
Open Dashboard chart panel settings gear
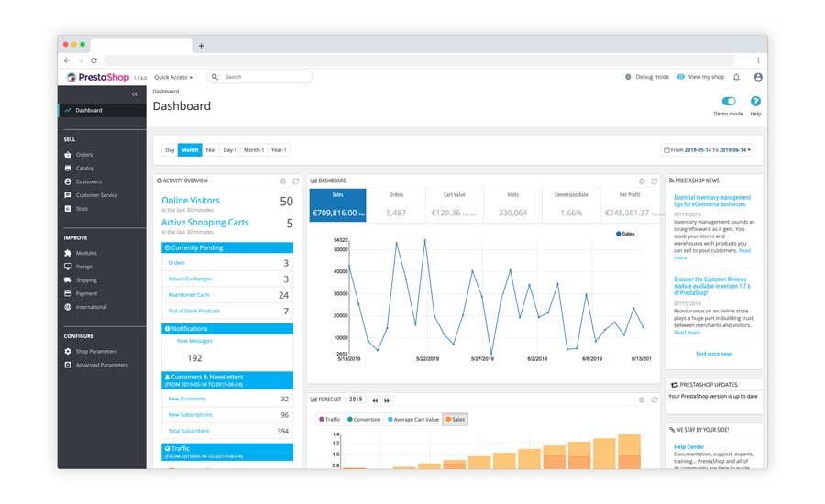point(642,181)
